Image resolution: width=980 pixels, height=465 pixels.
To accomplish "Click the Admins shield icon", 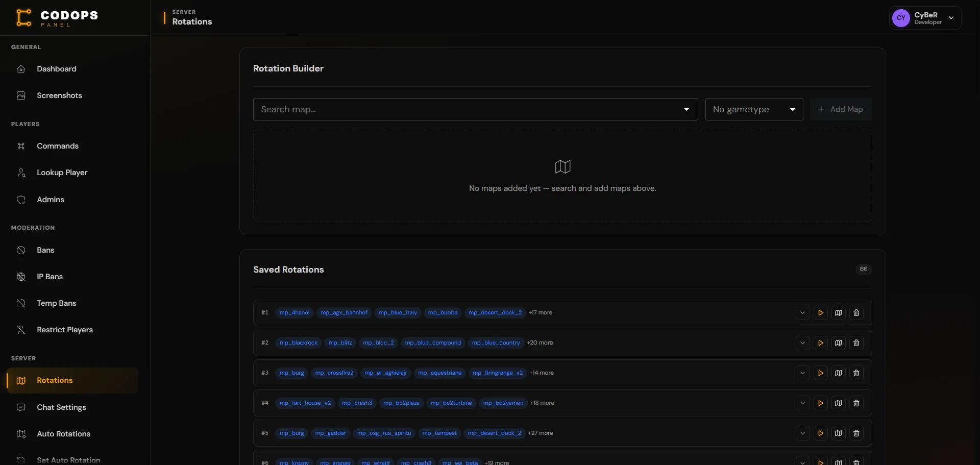I will (21, 200).
